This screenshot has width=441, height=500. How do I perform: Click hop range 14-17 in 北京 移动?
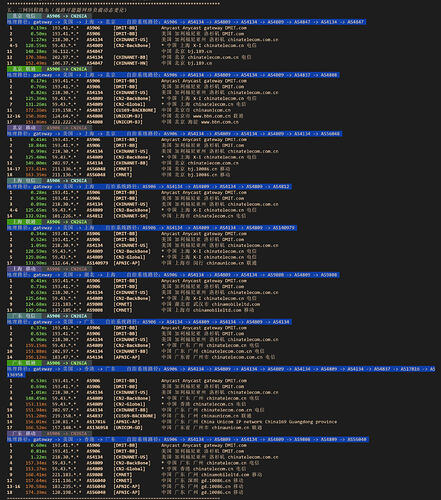[x=13, y=169]
